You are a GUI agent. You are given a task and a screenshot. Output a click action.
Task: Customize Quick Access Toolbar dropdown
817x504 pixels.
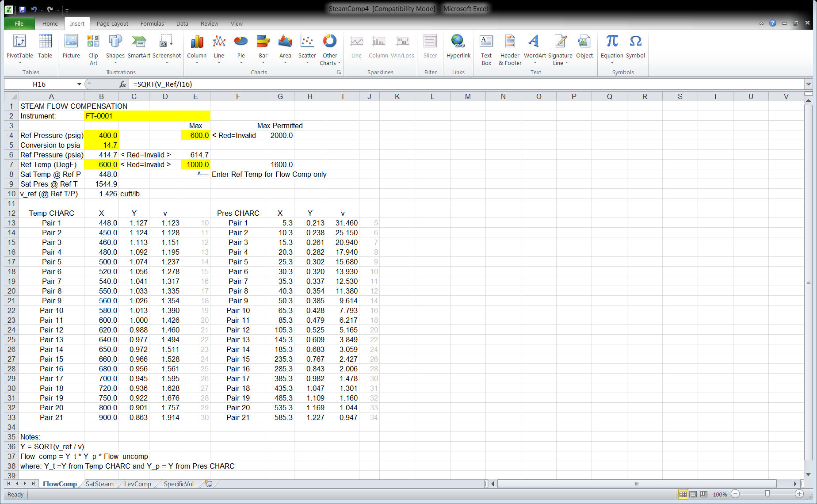point(67,10)
